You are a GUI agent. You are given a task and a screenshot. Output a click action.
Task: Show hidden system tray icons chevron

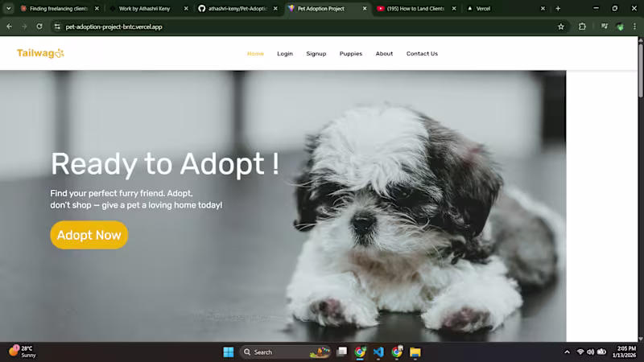coord(568,352)
